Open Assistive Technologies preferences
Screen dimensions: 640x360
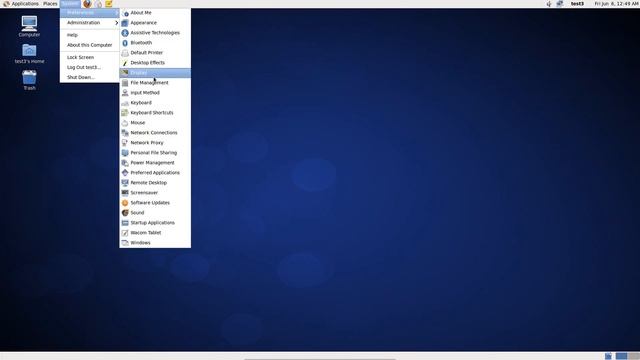(155, 33)
